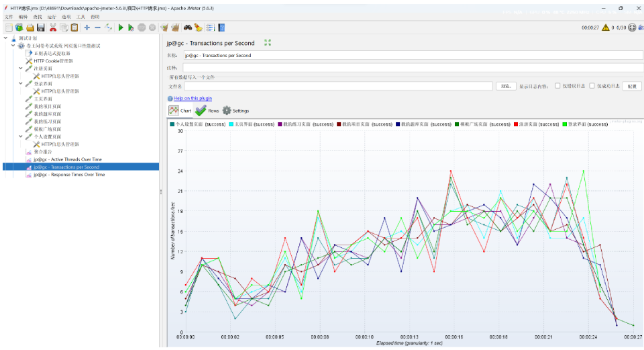The height and width of the screenshot is (350, 644).
Task: Click the Save test plan floppy icon
Action: 41,28
